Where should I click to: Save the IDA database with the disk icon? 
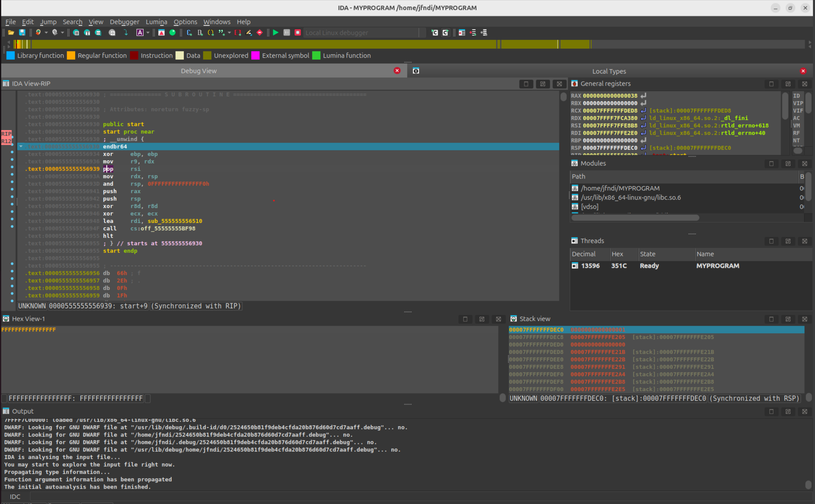point(22,32)
